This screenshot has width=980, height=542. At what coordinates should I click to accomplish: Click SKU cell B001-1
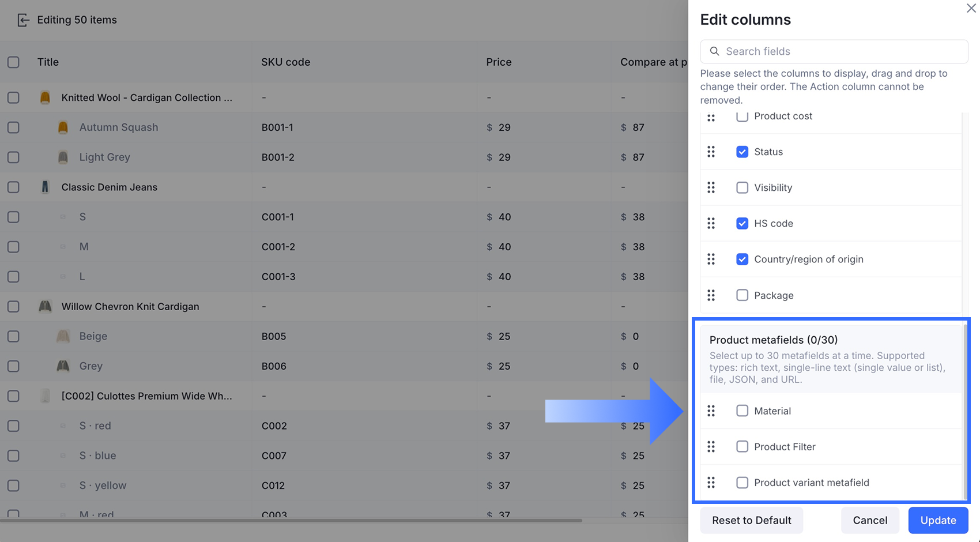pyautogui.click(x=277, y=127)
